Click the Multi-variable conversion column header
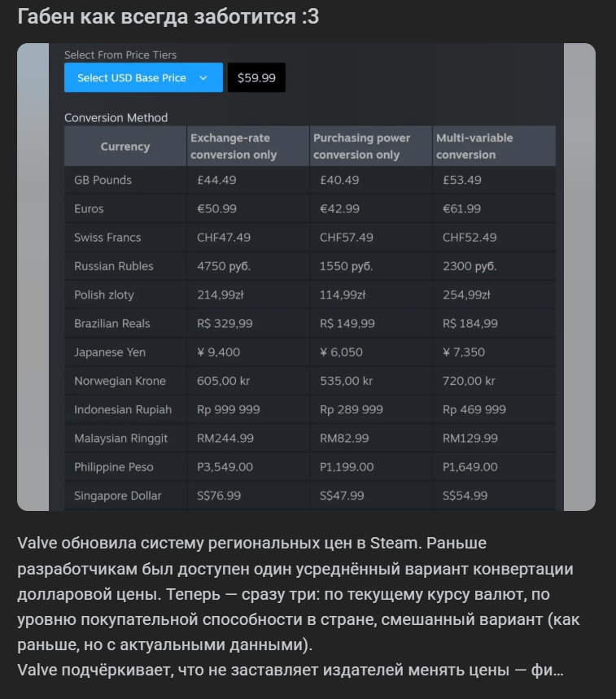The width and height of the screenshot is (616, 699). point(474,146)
